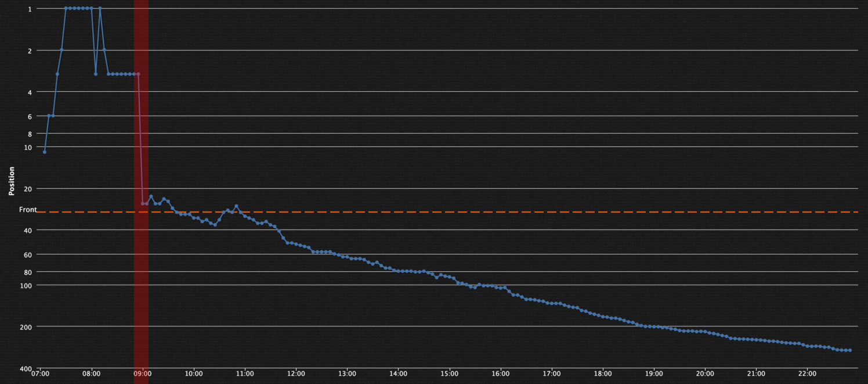Click the y-axis label '1' at the top

point(30,9)
